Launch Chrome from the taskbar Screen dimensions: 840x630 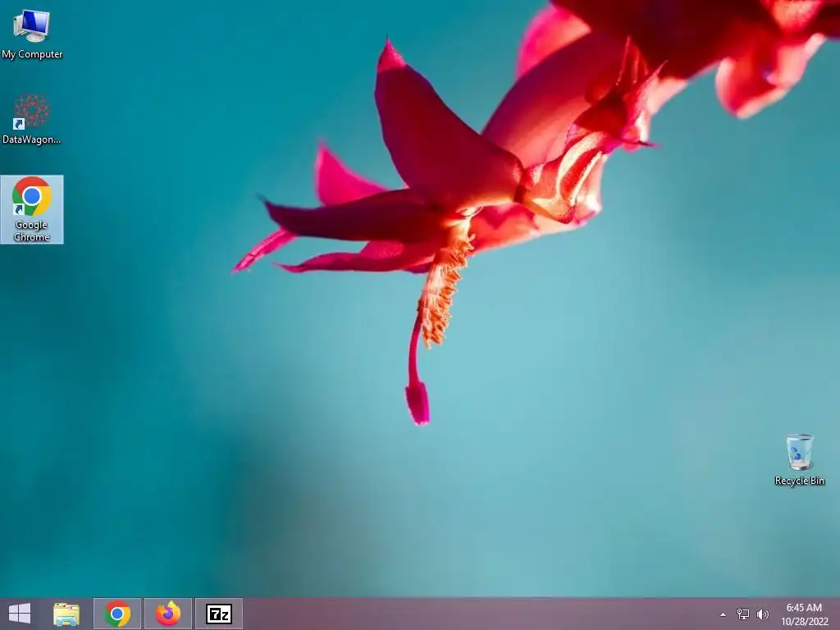(117, 614)
